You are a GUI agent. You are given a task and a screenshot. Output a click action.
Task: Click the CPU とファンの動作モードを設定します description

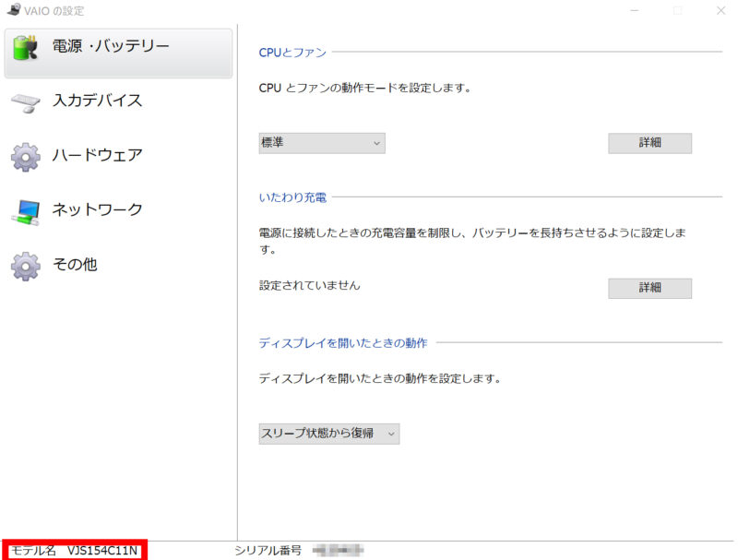pyautogui.click(x=364, y=88)
